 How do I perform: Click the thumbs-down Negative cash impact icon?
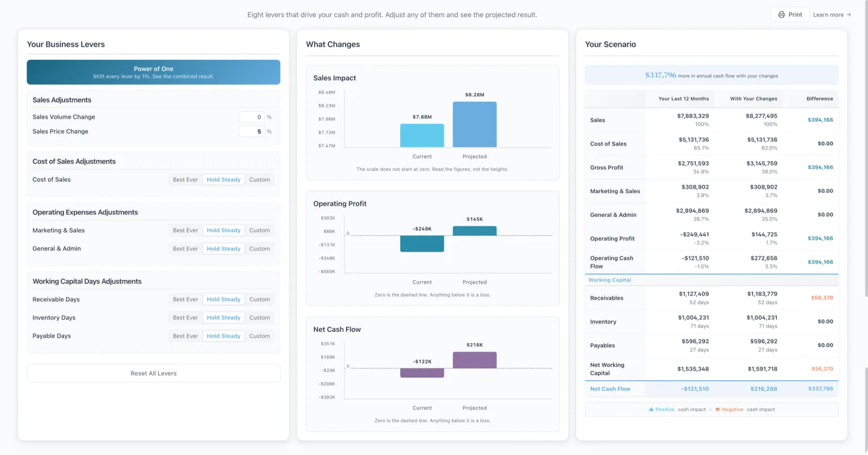(718, 409)
